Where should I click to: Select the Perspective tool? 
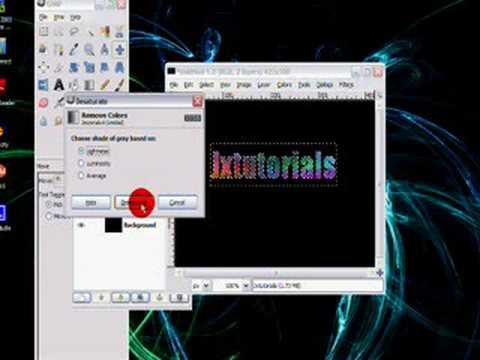coord(120,68)
